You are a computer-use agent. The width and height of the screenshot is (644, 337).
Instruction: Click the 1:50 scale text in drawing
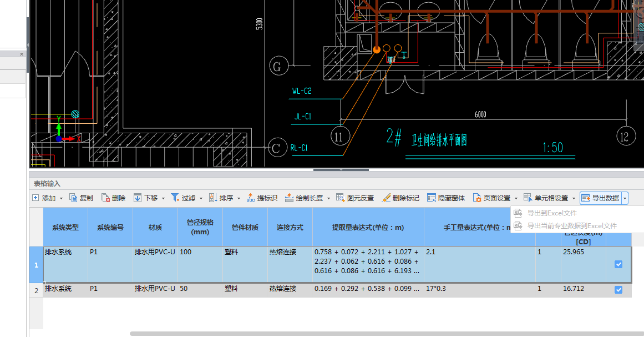tap(552, 147)
